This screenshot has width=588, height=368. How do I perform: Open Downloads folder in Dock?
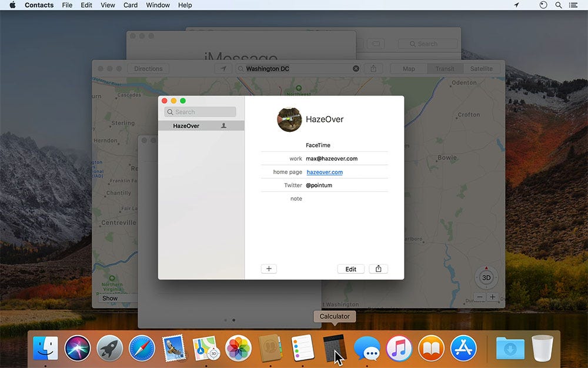510,348
